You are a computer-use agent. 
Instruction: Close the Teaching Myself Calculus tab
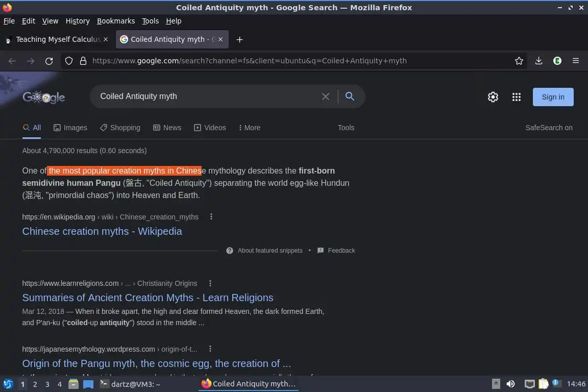[x=106, y=39]
